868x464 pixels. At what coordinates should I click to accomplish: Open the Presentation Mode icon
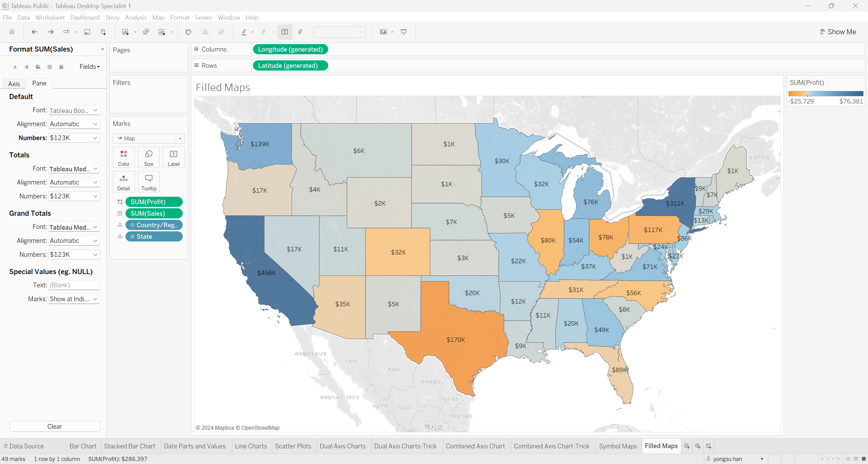403,32
